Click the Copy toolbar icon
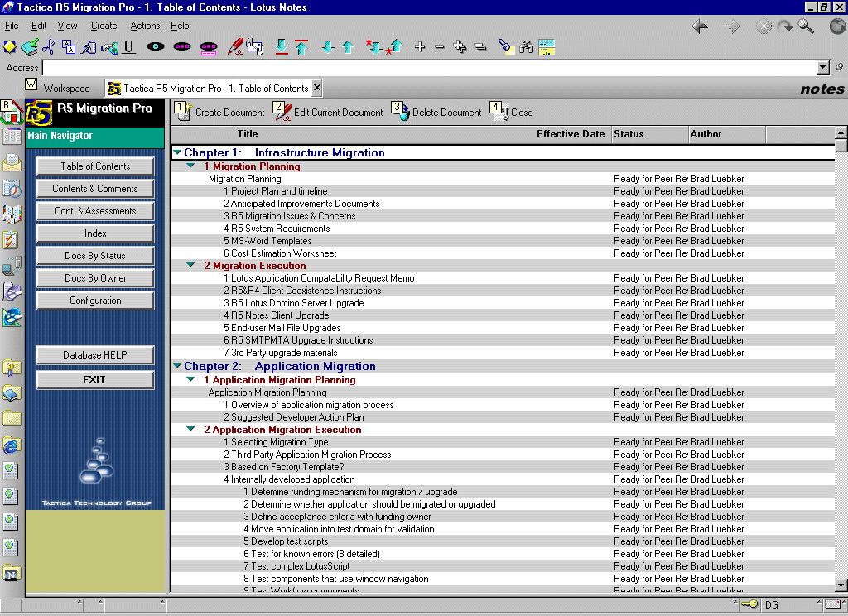Viewport: 848px width, 616px height. (x=69, y=47)
